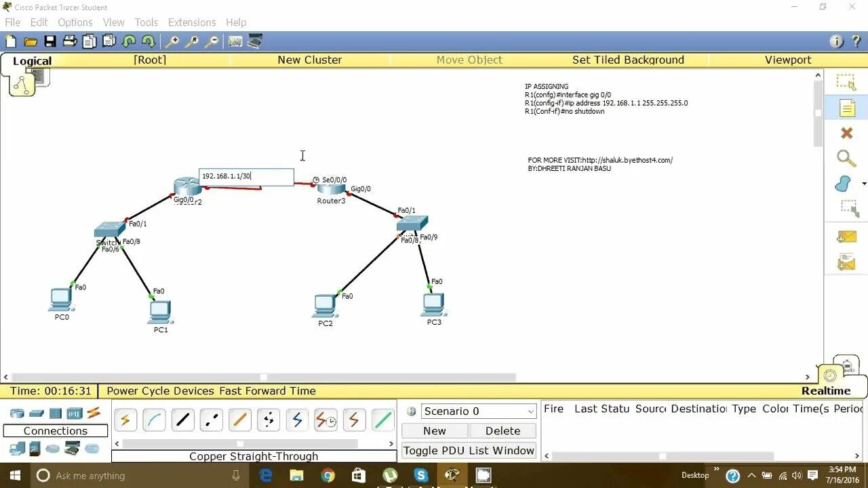Select the Hubs device category
868x488 pixels.
56,413
